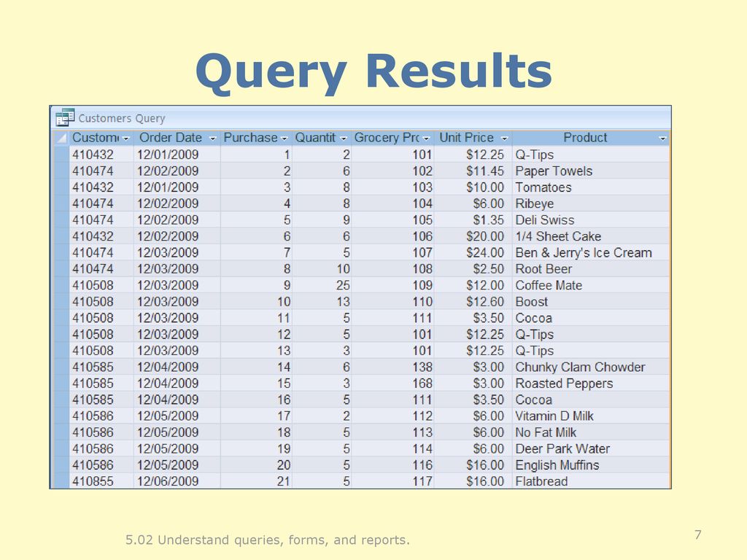This screenshot has height=560, width=747.
Task: Click the $20.00 unit price cell
Action: point(473,236)
